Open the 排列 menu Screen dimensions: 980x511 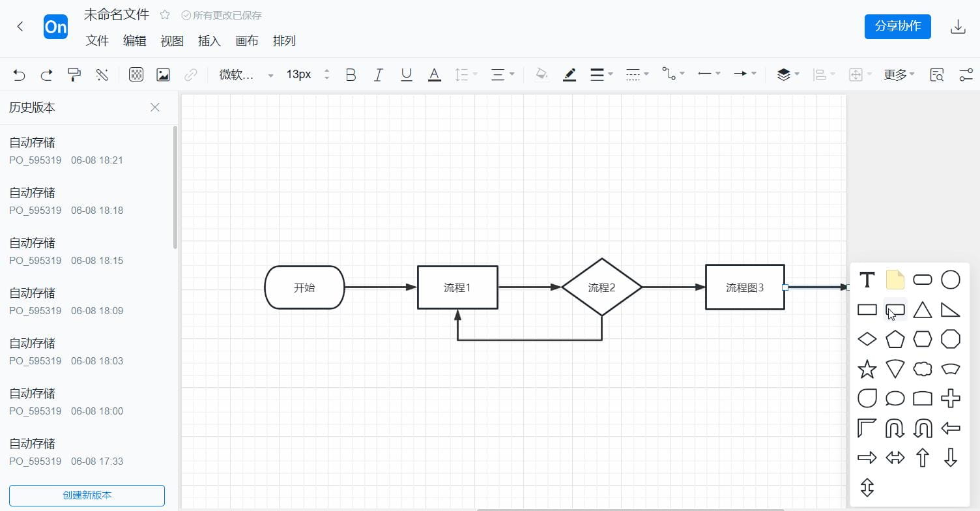(x=284, y=40)
